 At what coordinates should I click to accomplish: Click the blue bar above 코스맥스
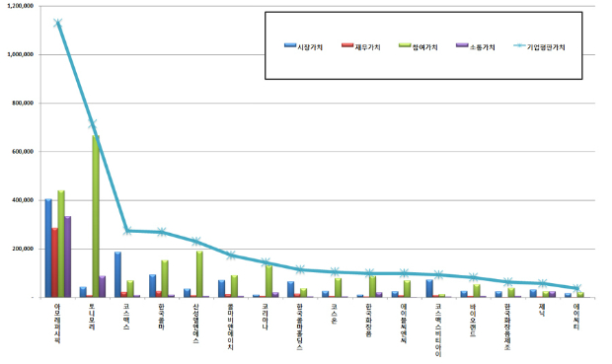click(117, 274)
